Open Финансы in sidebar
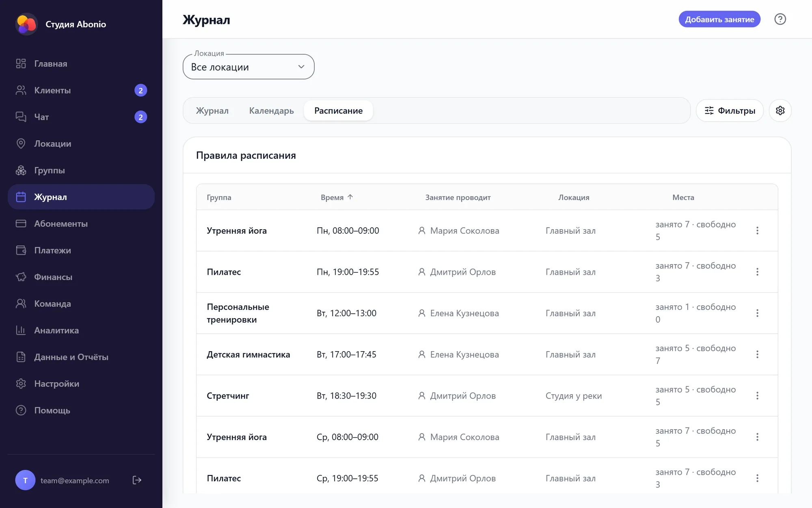Image resolution: width=812 pixels, height=508 pixels. [81, 277]
